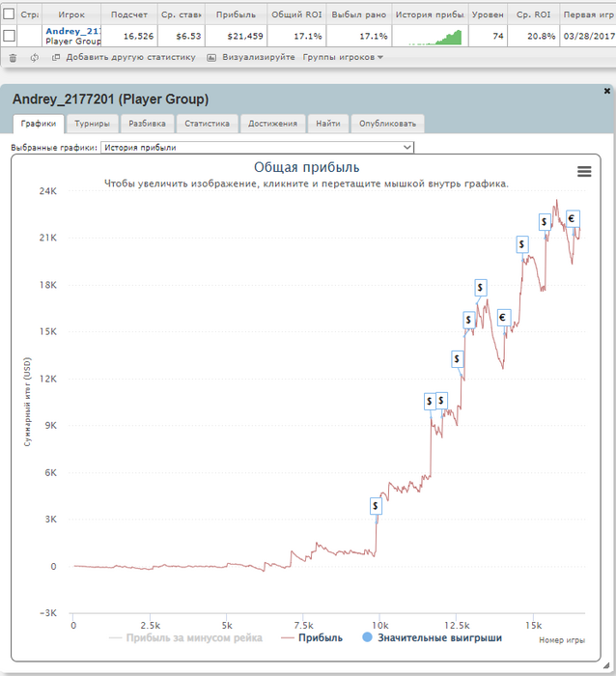Click Добавить другую статистику
616x676 pixels.
[x=130, y=57]
